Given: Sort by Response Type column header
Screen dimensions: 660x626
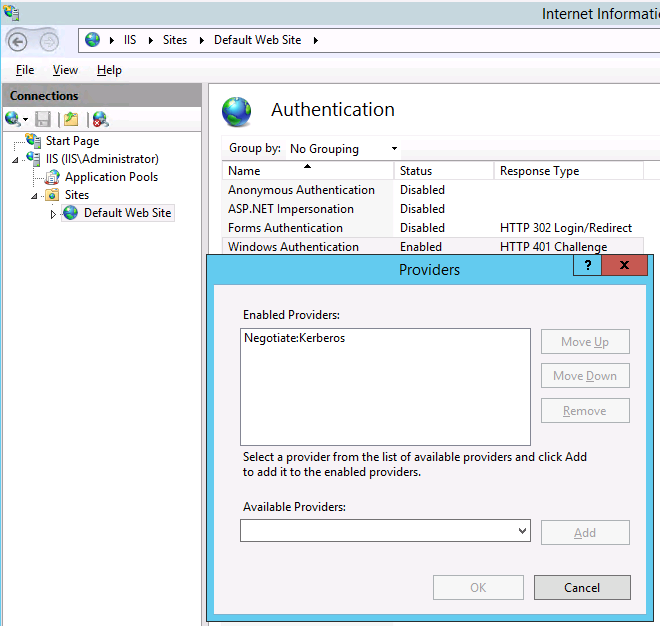Looking at the screenshot, I should [x=569, y=170].
